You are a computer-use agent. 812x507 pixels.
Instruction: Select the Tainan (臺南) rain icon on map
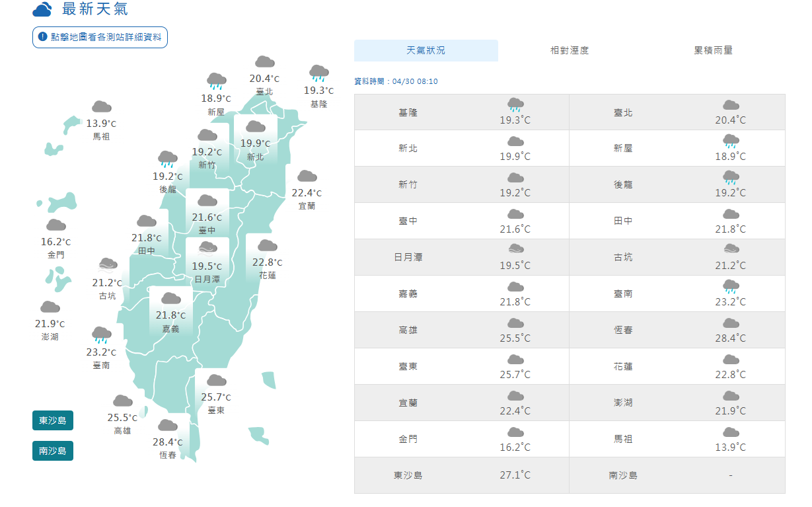tap(101, 334)
